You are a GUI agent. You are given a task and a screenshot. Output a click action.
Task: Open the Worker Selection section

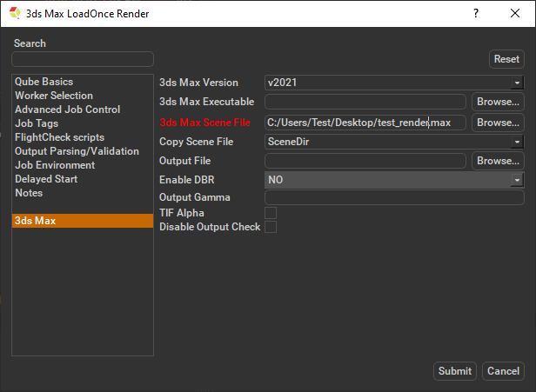(x=54, y=96)
